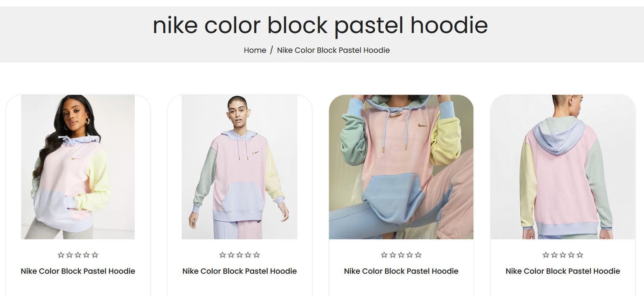
Task: Click the first star under the back-view photo
Action: click(546, 255)
